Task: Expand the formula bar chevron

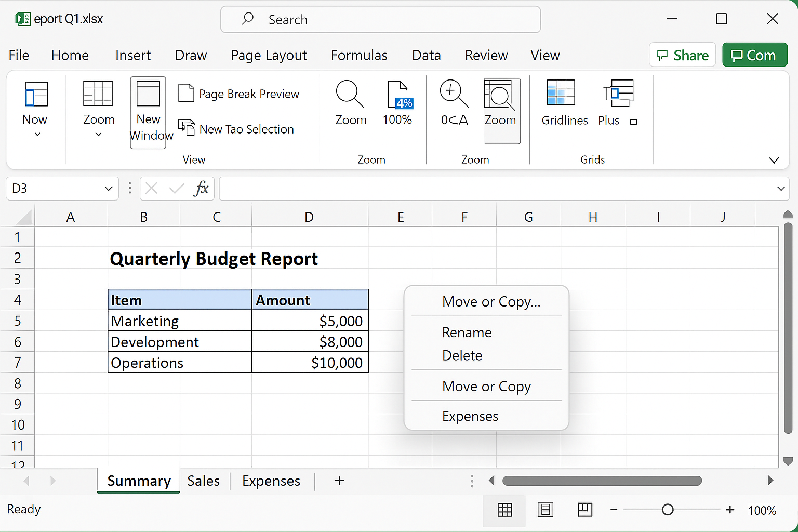Action: point(781,189)
